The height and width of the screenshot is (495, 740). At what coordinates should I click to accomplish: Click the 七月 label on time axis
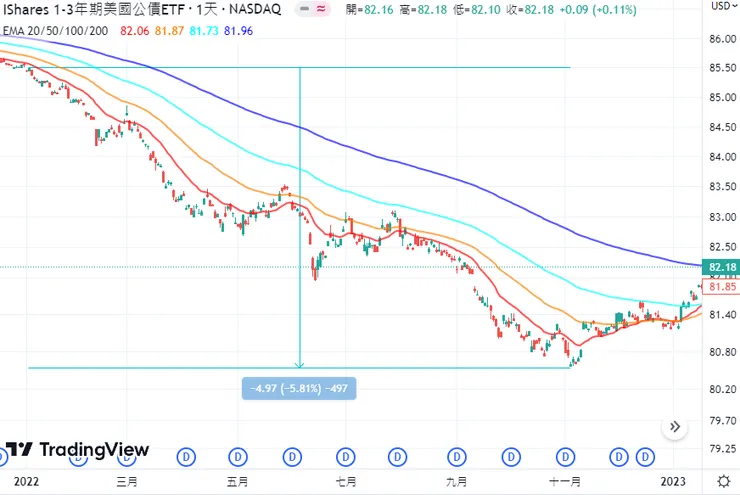[x=346, y=481]
